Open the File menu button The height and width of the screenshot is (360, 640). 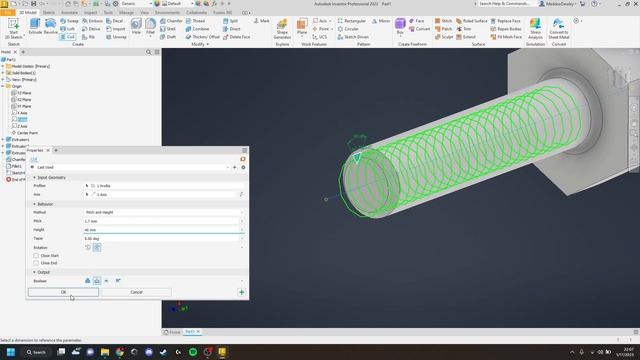[x=7, y=13]
